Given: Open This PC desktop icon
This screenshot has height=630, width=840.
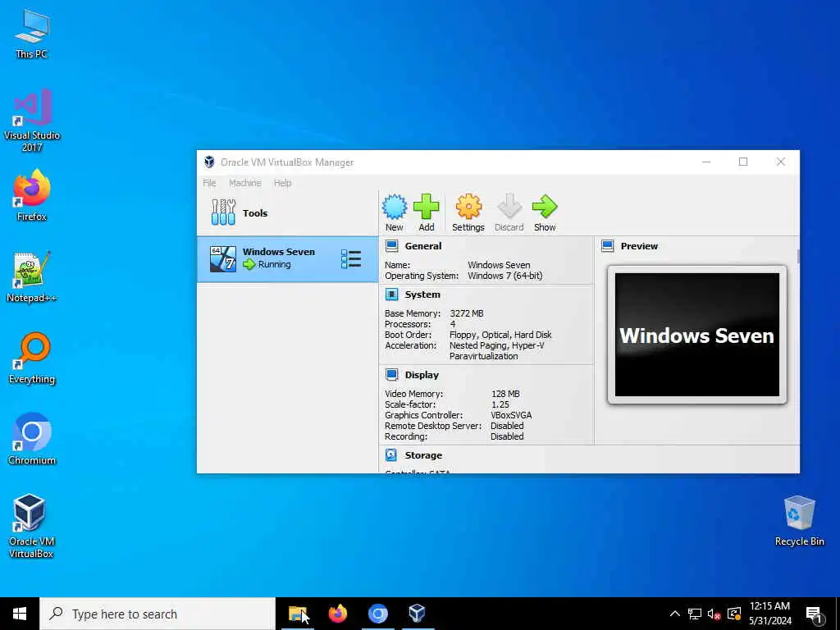Looking at the screenshot, I should pos(32,34).
